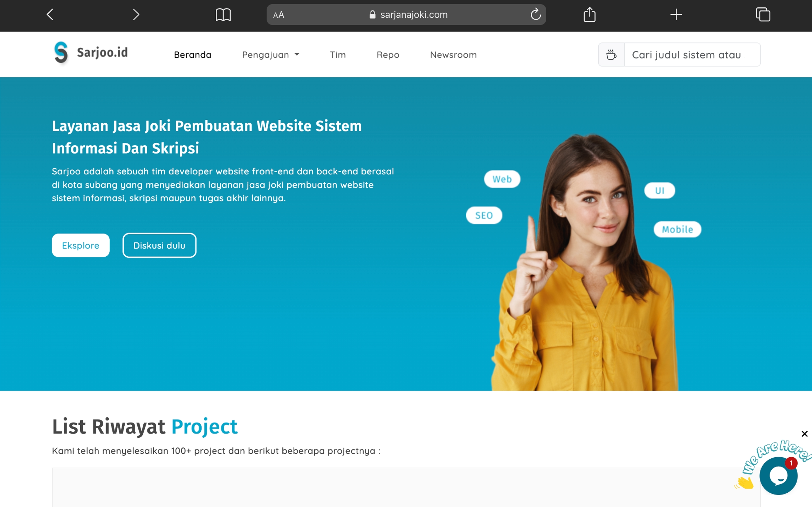Go back with Safari's back arrow
This screenshot has width=812, height=507.
(x=50, y=15)
